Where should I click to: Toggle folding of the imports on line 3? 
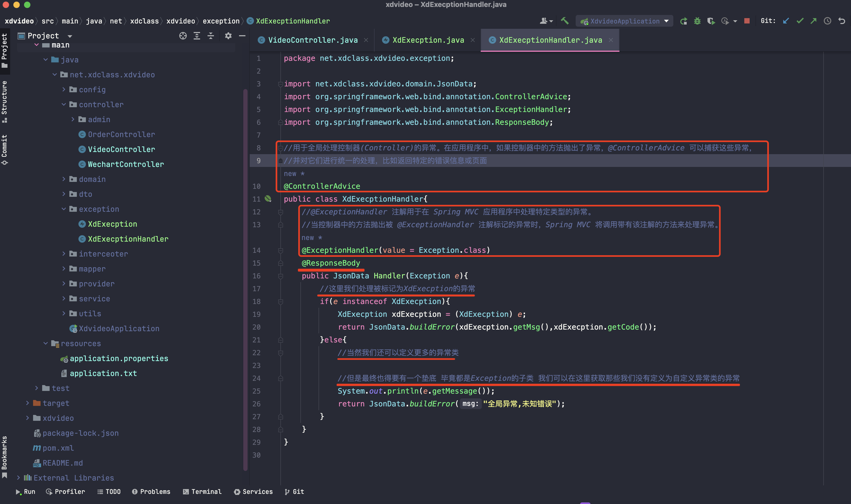point(280,84)
